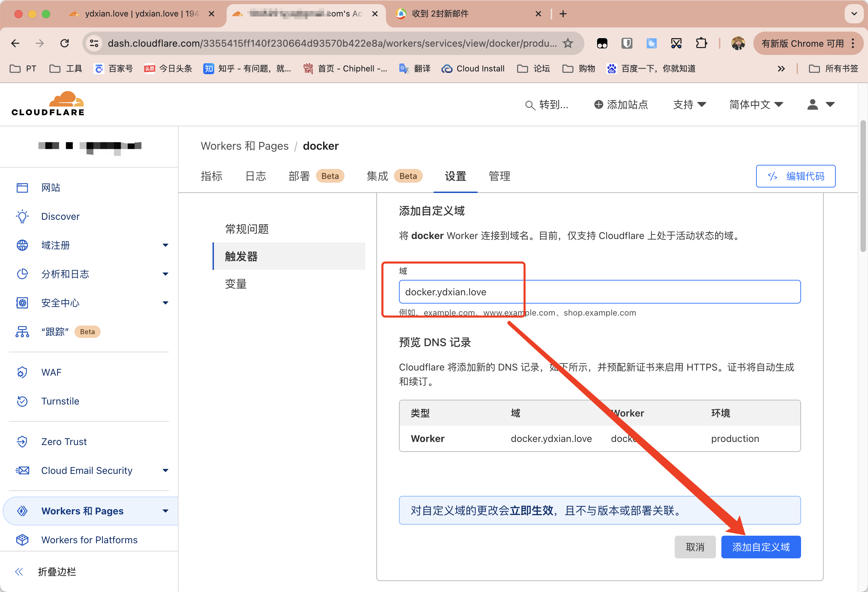
Task: Switch to the 管理 tab
Action: pos(499,176)
